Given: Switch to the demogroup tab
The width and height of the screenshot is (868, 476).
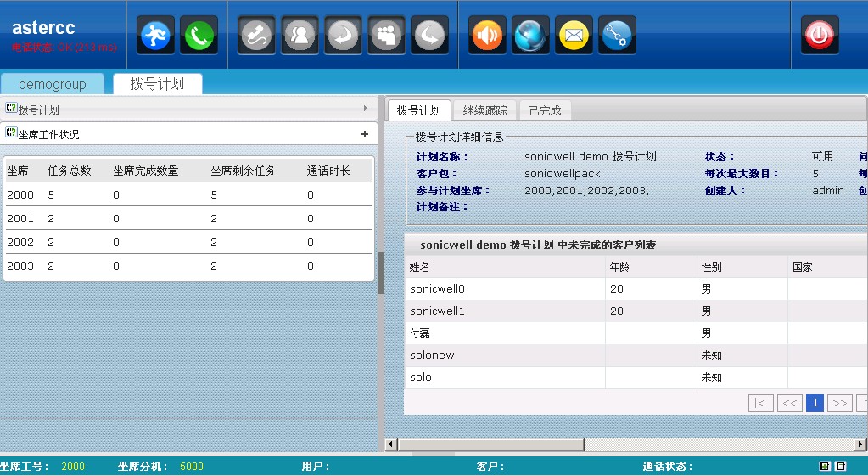Looking at the screenshot, I should coord(53,84).
